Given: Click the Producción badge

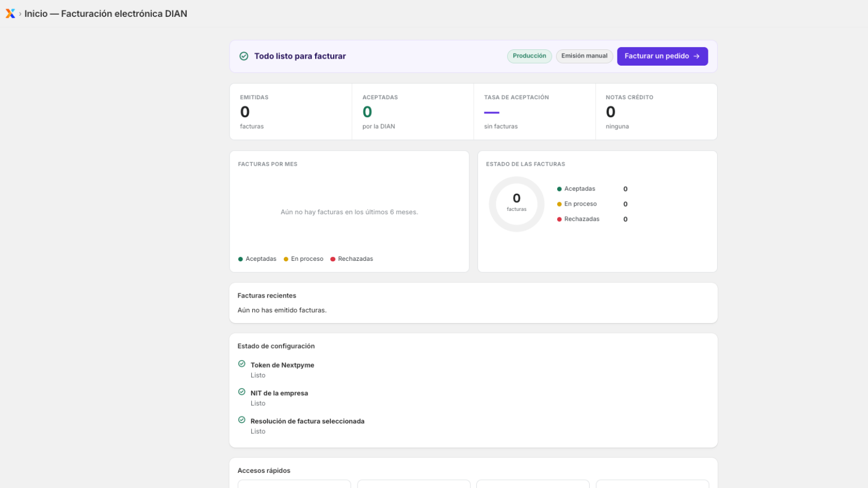Looking at the screenshot, I should coord(529,56).
